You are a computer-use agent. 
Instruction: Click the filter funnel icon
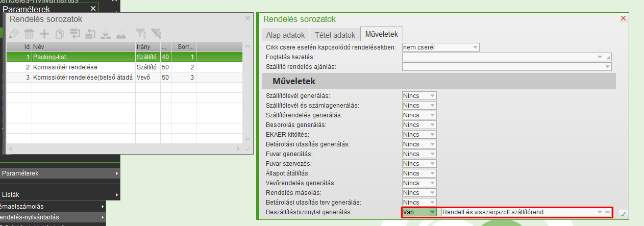coord(141,34)
